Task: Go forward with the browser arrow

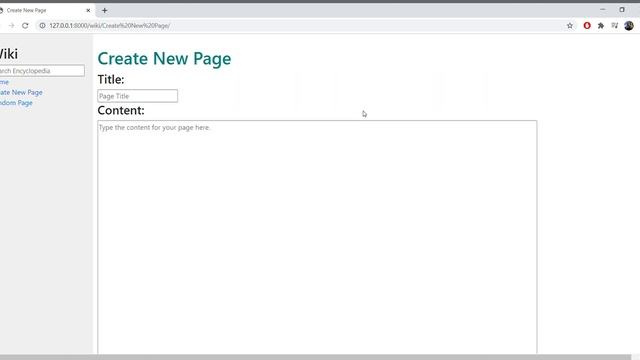Action: click(11, 26)
